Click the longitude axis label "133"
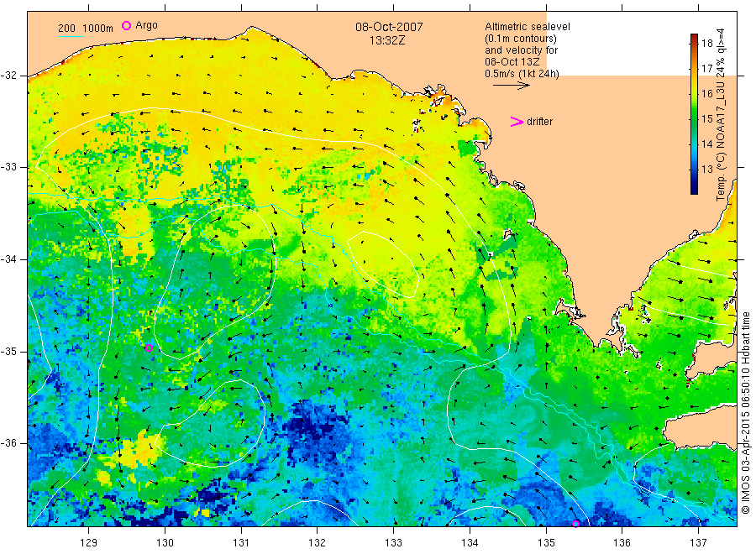The height and width of the screenshot is (554, 756). coord(393,543)
